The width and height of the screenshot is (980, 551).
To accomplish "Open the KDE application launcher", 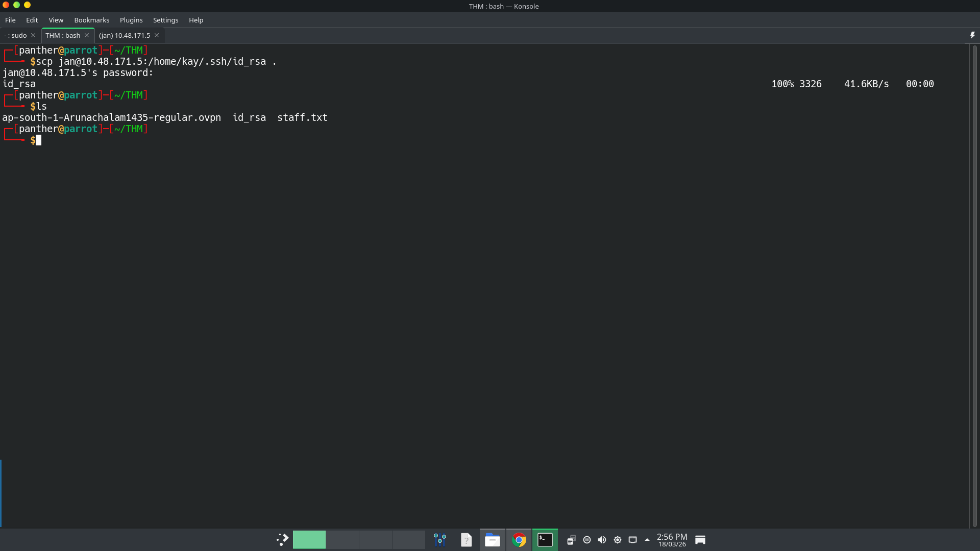I will [x=282, y=540].
